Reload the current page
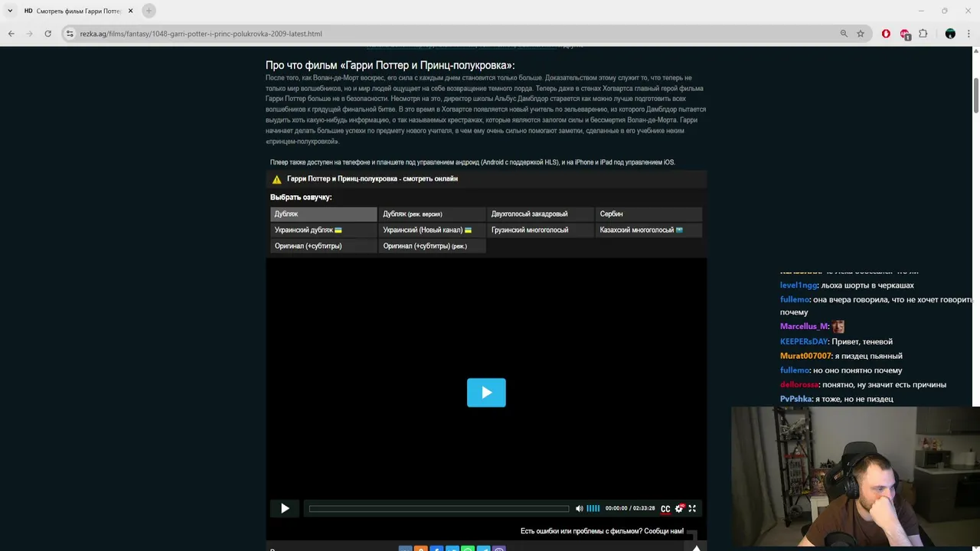The width and height of the screenshot is (980, 551). point(47,34)
